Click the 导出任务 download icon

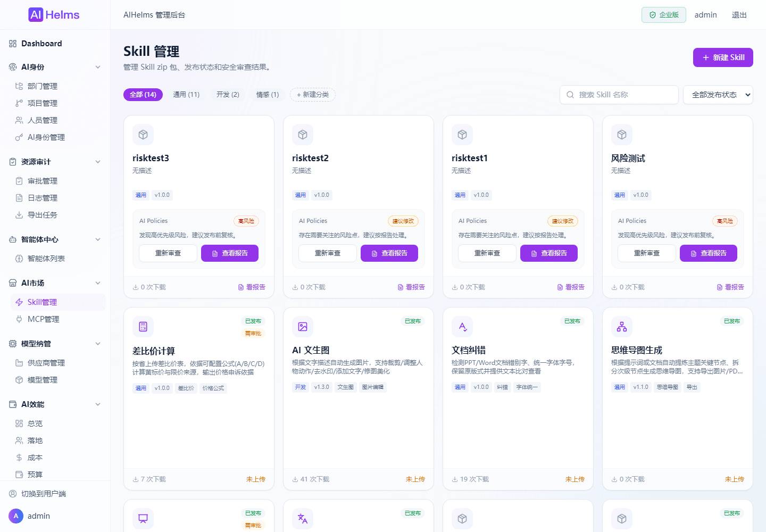tap(19, 215)
